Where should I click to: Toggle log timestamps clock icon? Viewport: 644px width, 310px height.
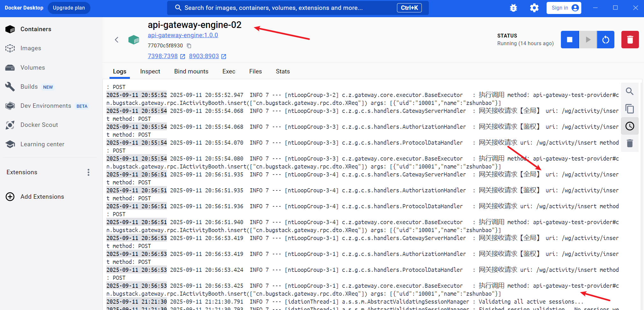tap(629, 126)
